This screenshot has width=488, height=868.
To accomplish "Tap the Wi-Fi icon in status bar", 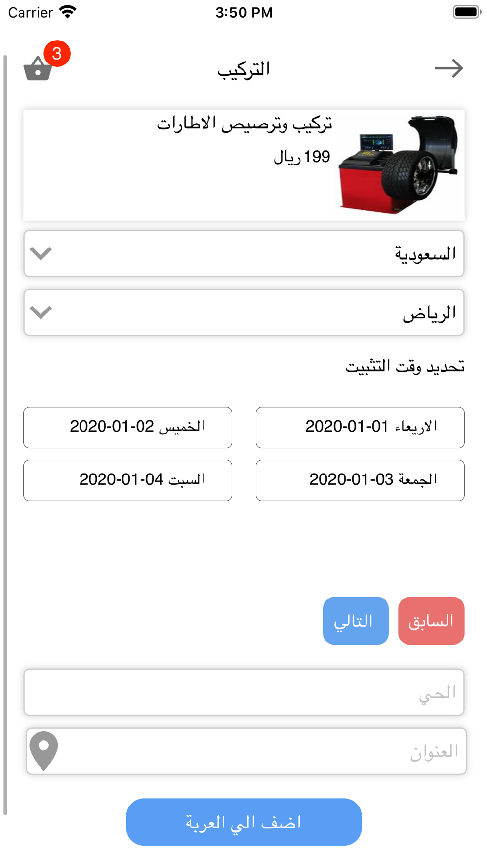I will click(67, 12).
